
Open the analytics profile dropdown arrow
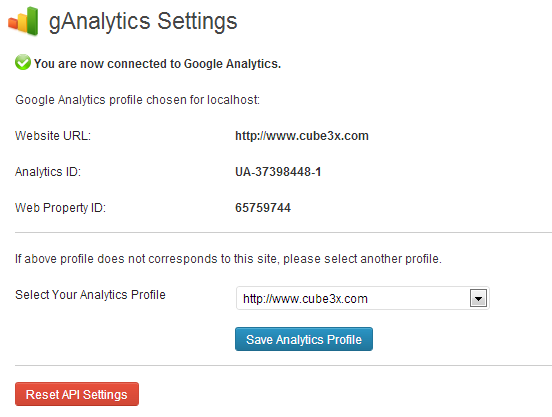[478, 298]
